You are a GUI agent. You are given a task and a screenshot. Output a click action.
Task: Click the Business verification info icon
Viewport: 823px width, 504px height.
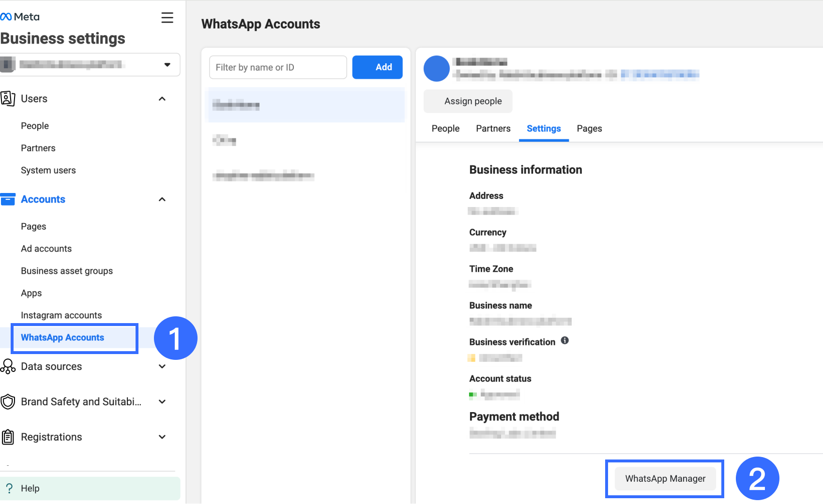click(x=564, y=341)
